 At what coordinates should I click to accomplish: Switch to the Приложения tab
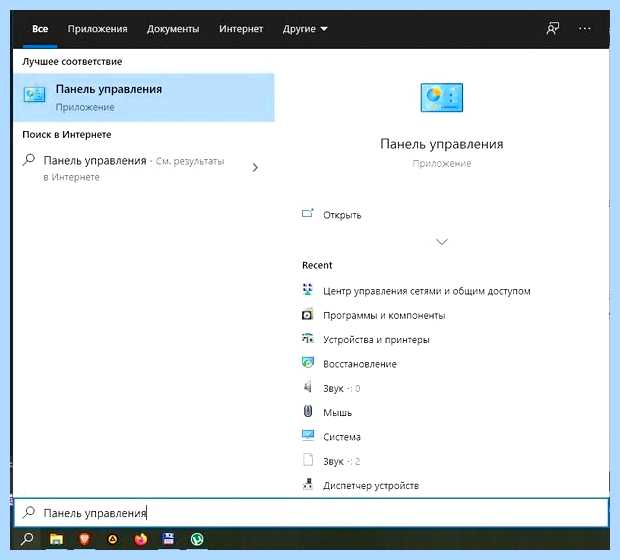[97, 29]
